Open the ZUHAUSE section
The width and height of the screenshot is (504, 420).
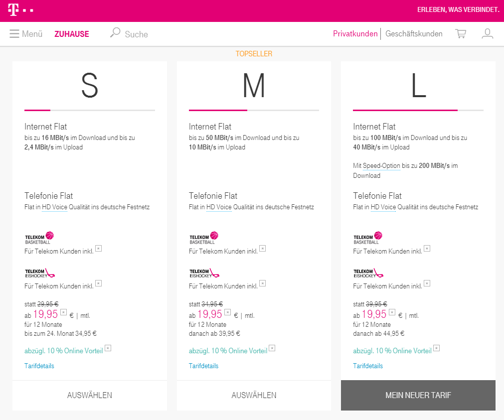[x=72, y=34]
